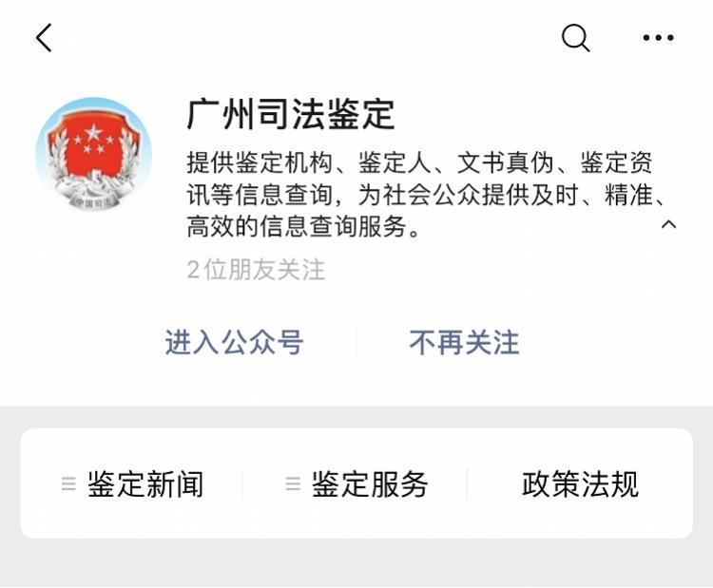The height and width of the screenshot is (588, 713).
Task: Tap the account title 广州司法鉴定
Action: click(x=291, y=114)
